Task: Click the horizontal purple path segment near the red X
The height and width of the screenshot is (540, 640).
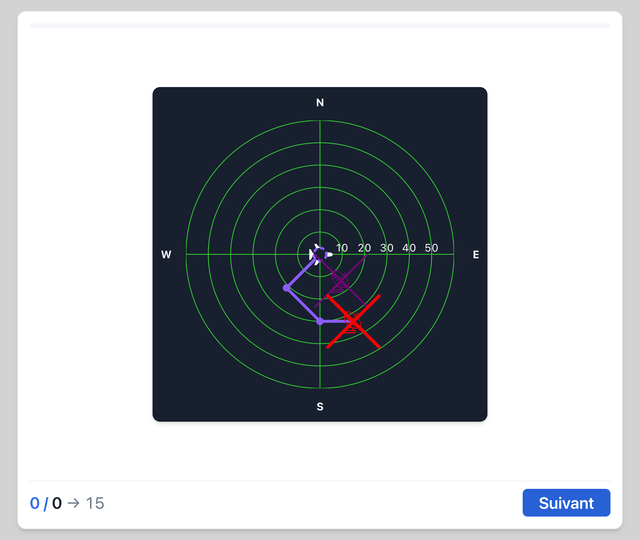Action: (x=337, y=322)
